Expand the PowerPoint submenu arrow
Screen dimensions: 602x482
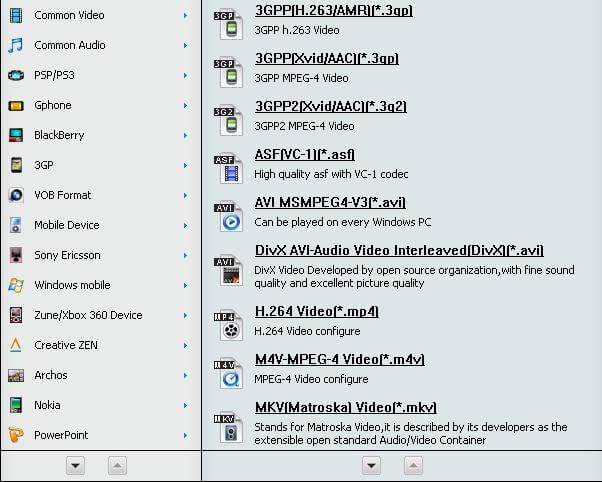point(186,435)
